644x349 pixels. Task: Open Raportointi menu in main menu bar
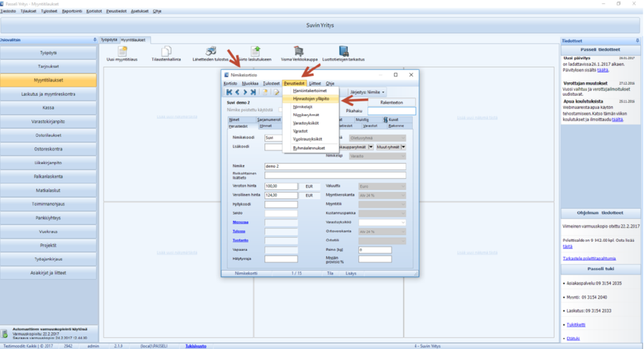pos(72,11)
